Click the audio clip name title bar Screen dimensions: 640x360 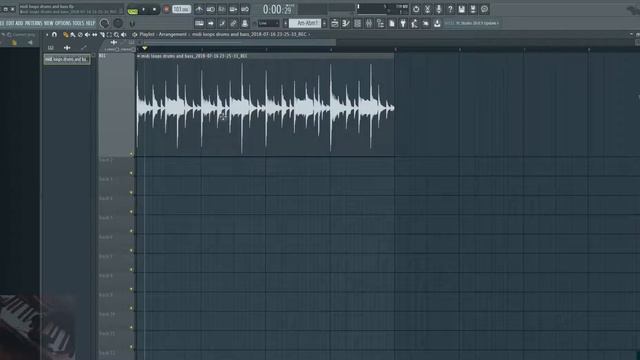[265, 56]
